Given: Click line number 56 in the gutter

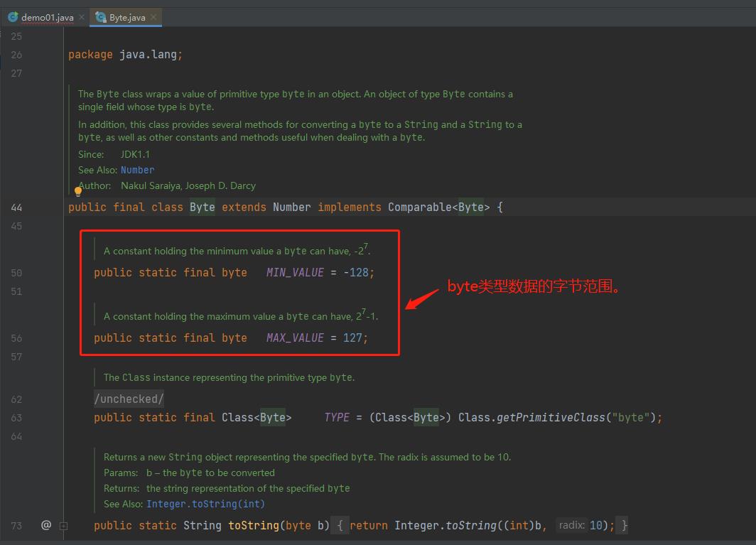Looking at the screenshot, I should click(16, 338).
